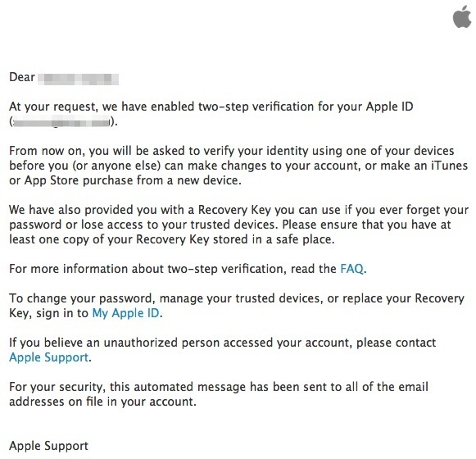Viewport: 476px width, 459px height.
Task: Click the text addresses on file in your account
Action: [x=103, y=402]
